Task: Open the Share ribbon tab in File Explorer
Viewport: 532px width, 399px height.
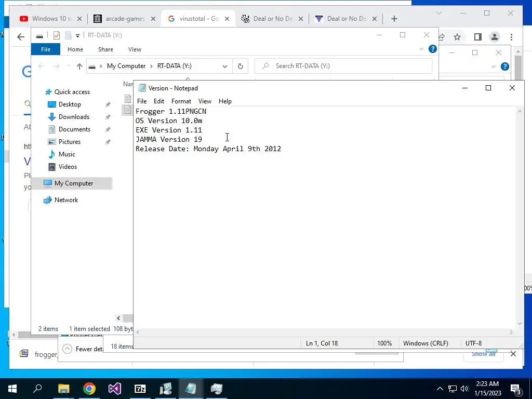Action: (x=105, y=49)
